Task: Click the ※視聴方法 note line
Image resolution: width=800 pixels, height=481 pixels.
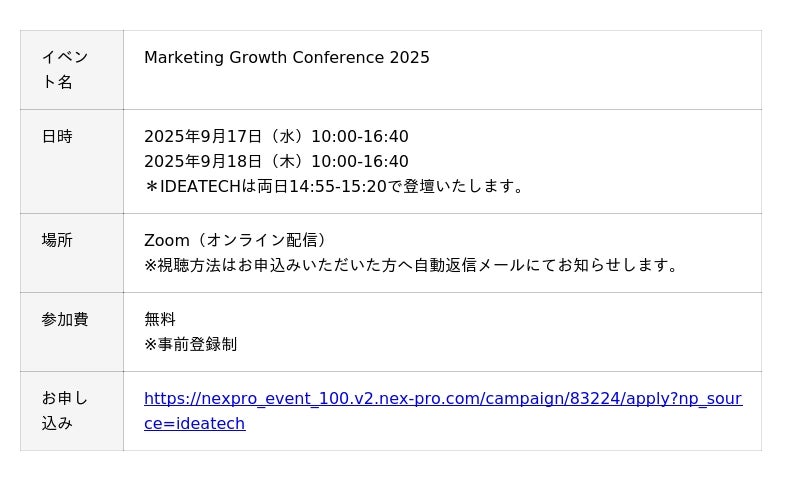Action: pos(412,266)
